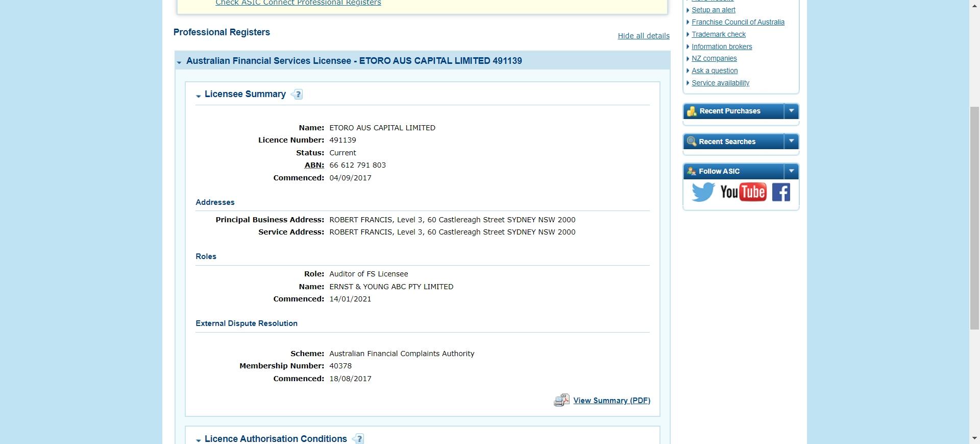980x444 pixels.
Task: Open Twitter icon under Follow ASIC
Action: click(703, 192)
